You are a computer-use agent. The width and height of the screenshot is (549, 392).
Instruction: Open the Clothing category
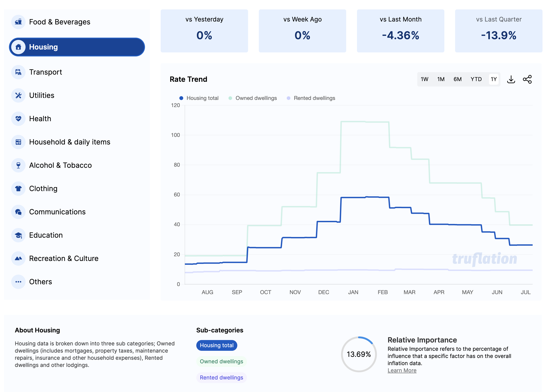[43, 189]
